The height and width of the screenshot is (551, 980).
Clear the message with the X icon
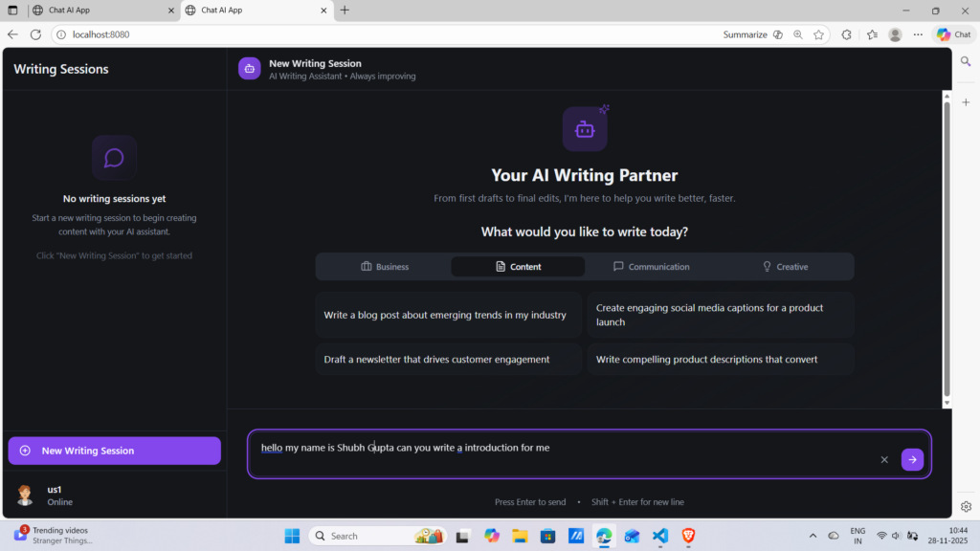click(884, 460)
